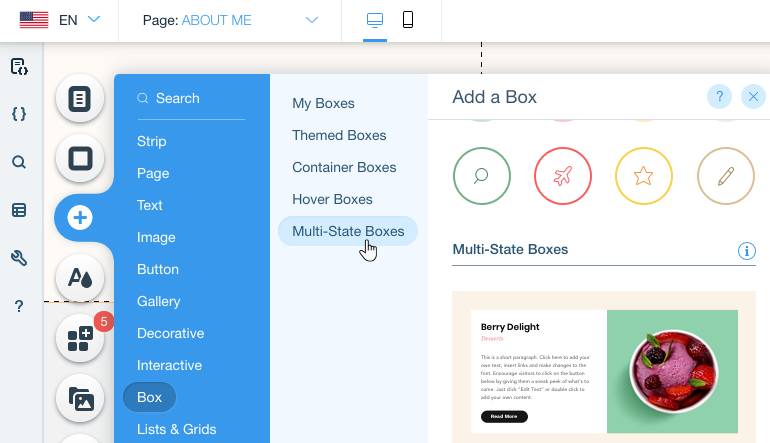Open the Media images round button
Viewport: 770px width, 443px height.
80,398
